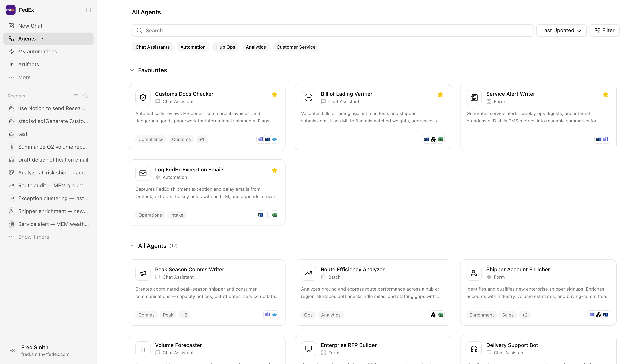Click the FS avatar beside Fred Smith
636x364 pixels.
click(x=12, y=351)
